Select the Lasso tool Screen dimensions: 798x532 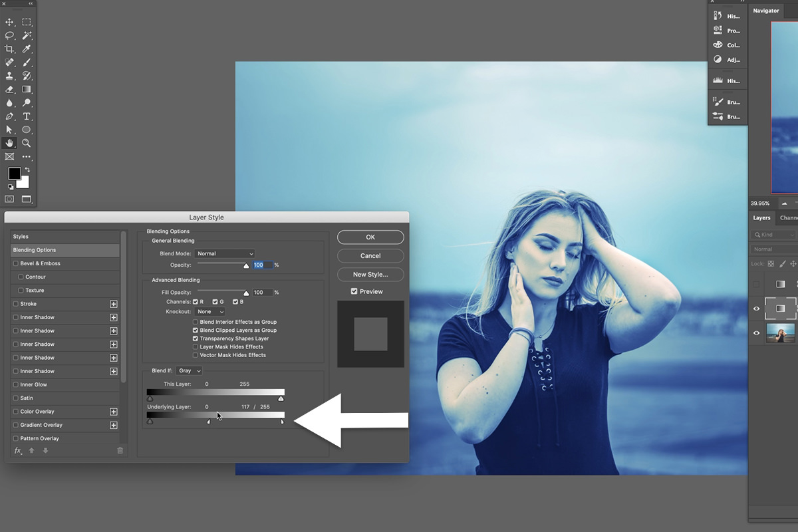[9, 36]
